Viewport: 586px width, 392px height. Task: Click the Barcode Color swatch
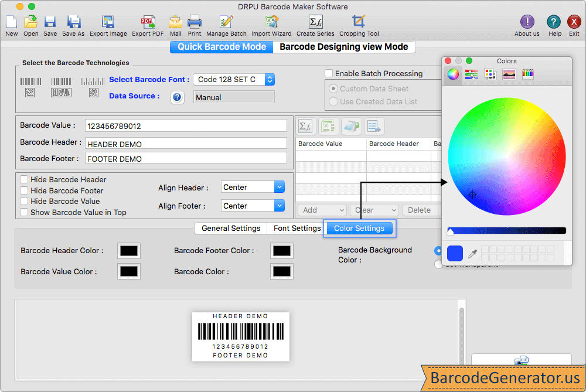[282, 272]
